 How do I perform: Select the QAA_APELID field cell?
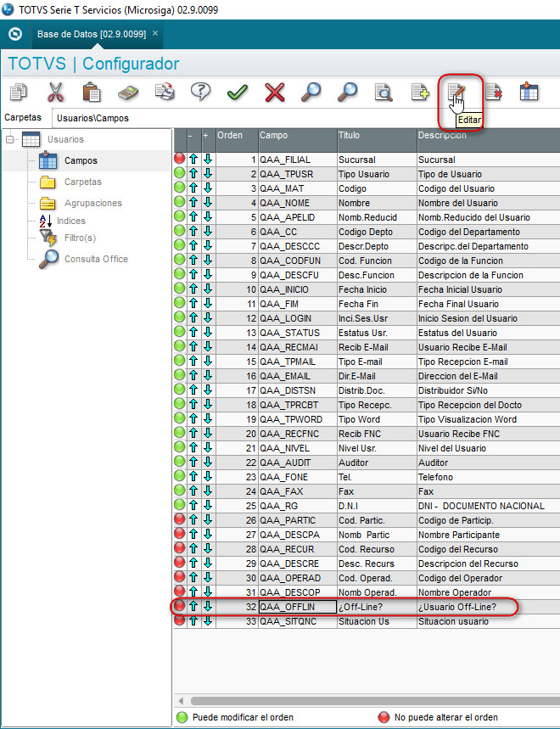pyautogui.click(x=298, y=217)
